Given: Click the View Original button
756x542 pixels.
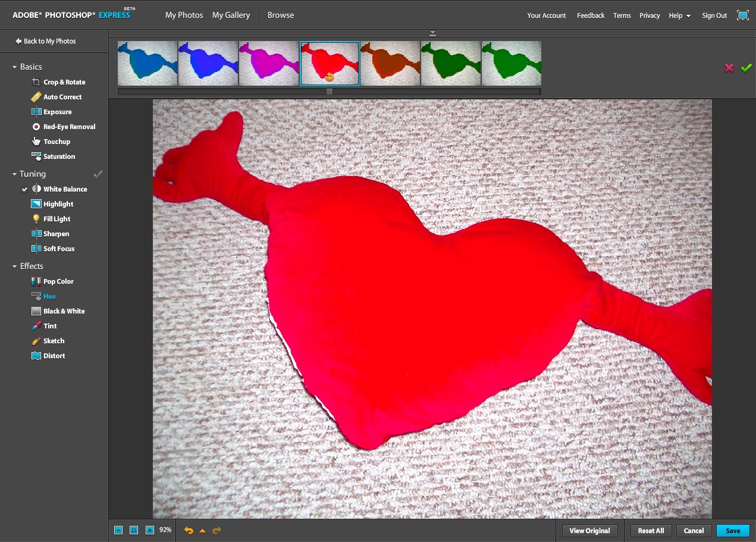Looking at the screenshot, I should [589, 531].
